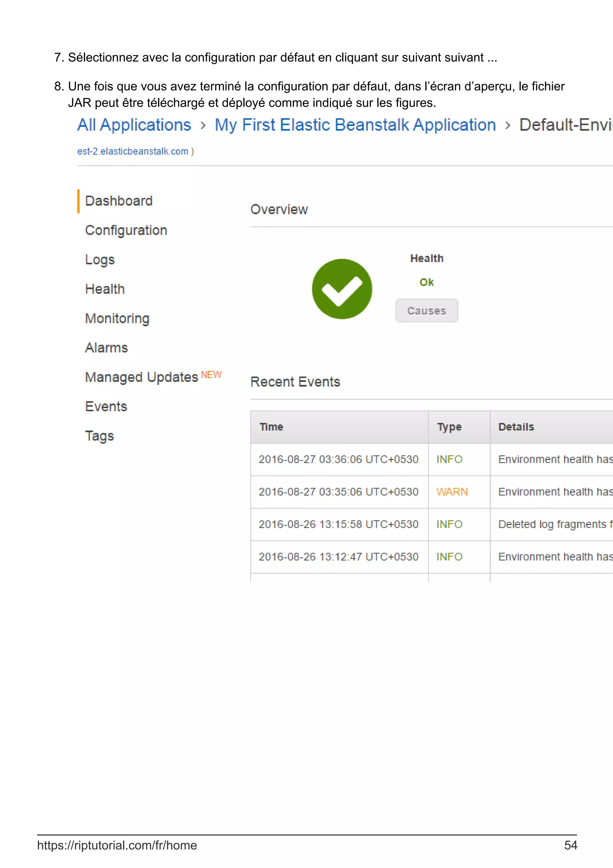This screenshot has height=868, width=613.
Task: Click the Details column header
Action: tap(552, 427)
